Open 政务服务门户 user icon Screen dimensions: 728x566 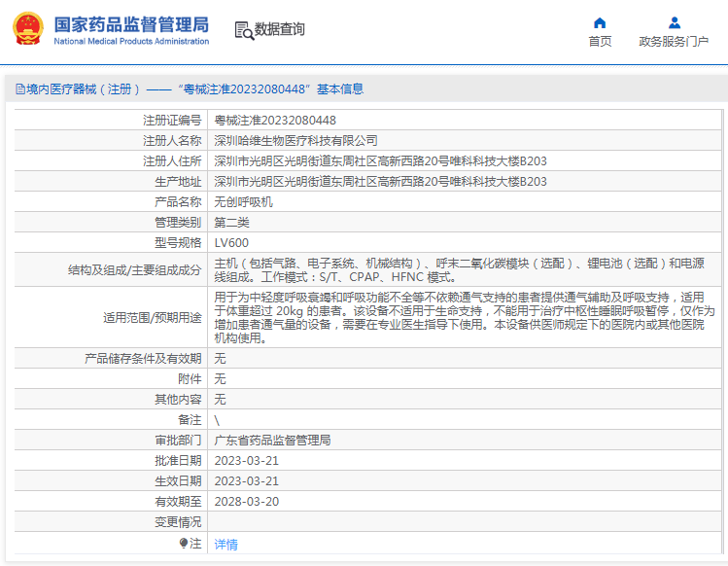point(675,22)
